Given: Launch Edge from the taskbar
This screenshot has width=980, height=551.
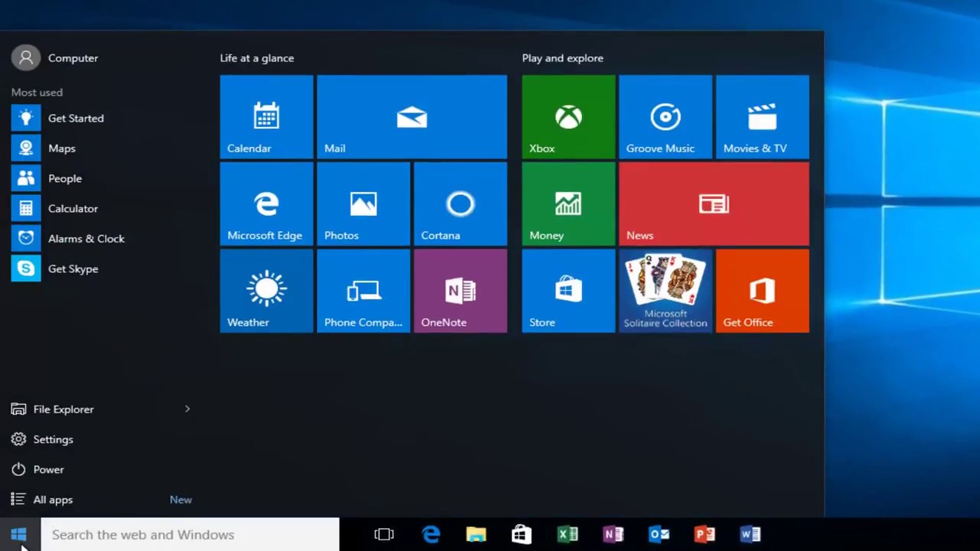Looking at the screenshot, I should pyautogui.click(x=430, y=534).
